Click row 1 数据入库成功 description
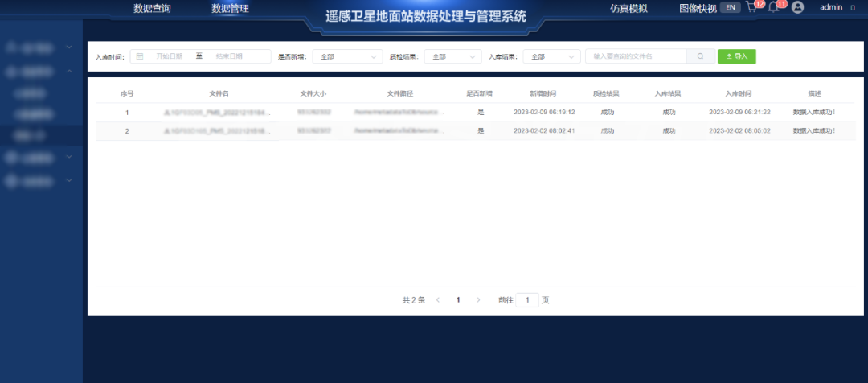The width and height of the screenshot is (868, 383). click(x=813, y=112)
